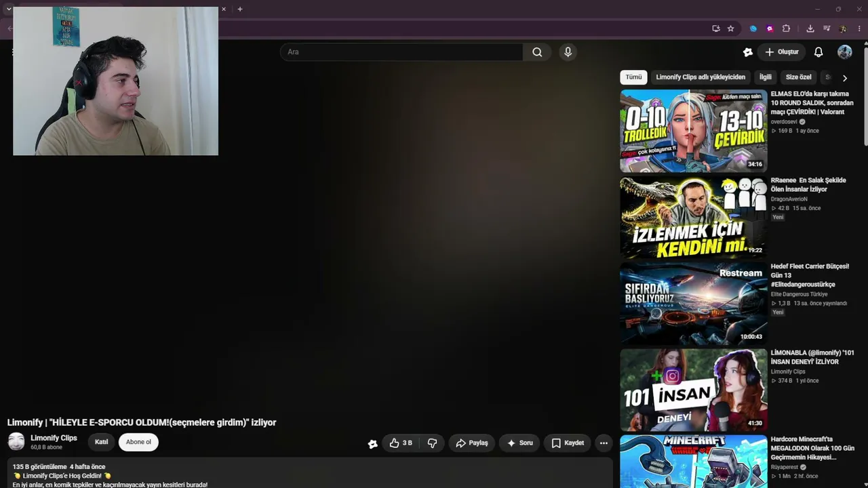Open YouTube notifications bell

coord(818,52)
